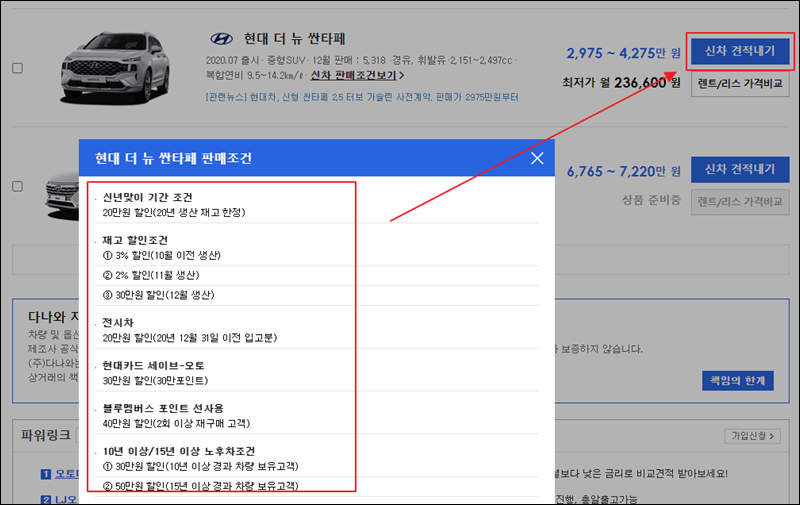Select the 파워링크 section label
Viewport: 800px width, 505px height.
click(45, 435)
